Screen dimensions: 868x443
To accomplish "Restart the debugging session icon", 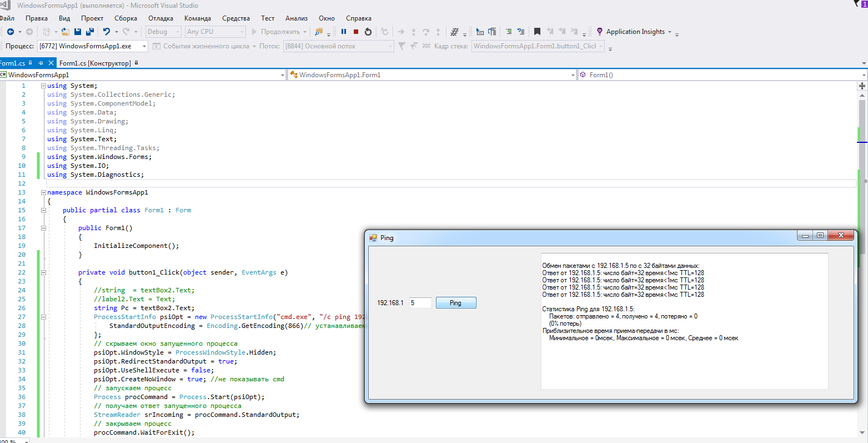I will click(368, 32).
